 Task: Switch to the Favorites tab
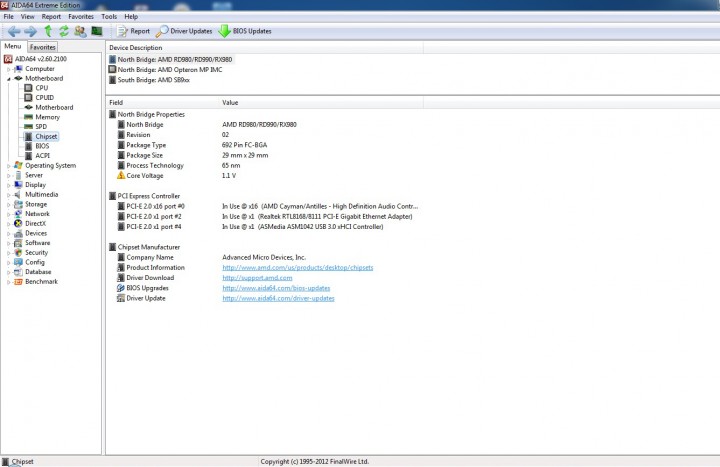[x=43, y=47]
